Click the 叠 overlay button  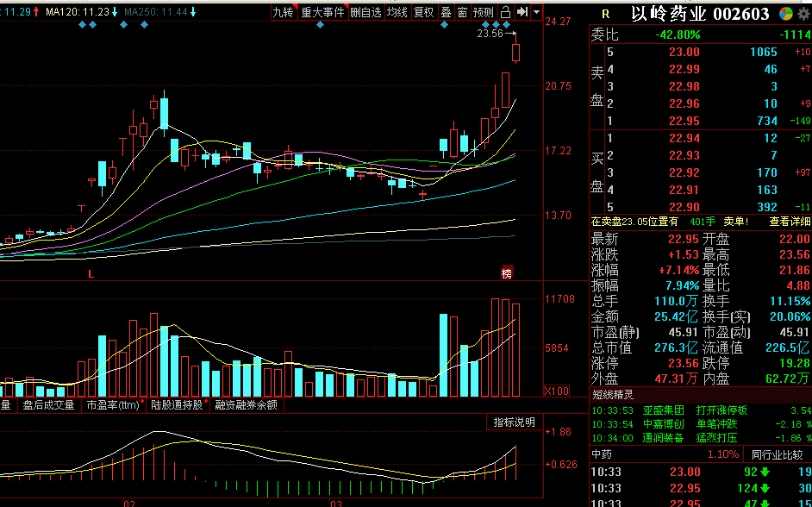(446, 12)
